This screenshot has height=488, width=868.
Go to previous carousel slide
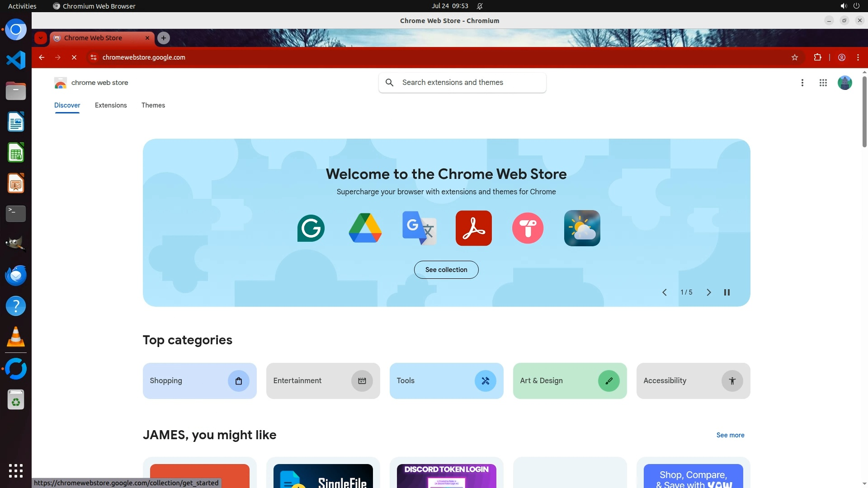(x=665, y=292)
